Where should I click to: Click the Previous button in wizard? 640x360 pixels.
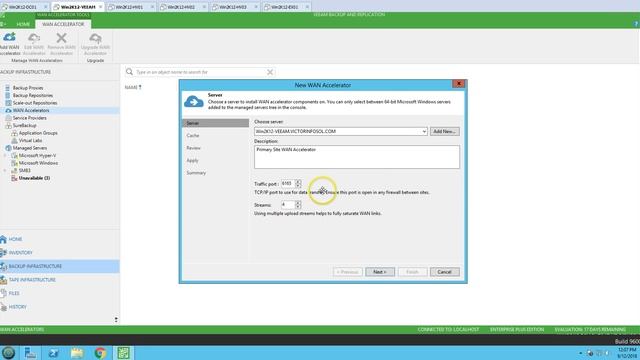pyautogui.click(x=347, y=272)
